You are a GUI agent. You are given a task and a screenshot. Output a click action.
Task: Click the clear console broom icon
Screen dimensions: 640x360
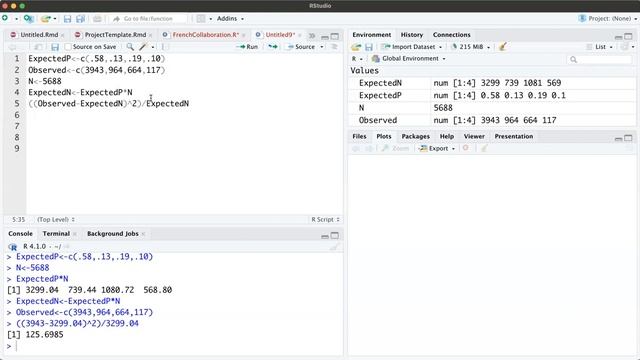(x=335, y=247)
